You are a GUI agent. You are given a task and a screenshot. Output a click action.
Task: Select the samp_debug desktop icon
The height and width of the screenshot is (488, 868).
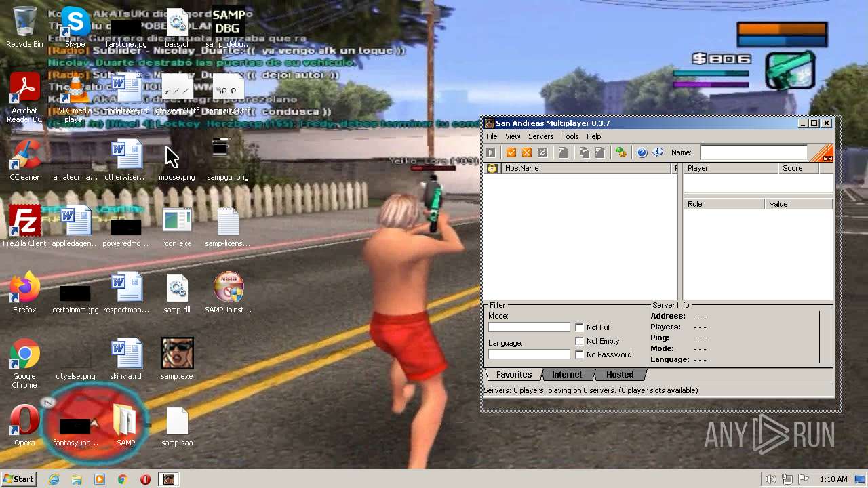(228, 28)
